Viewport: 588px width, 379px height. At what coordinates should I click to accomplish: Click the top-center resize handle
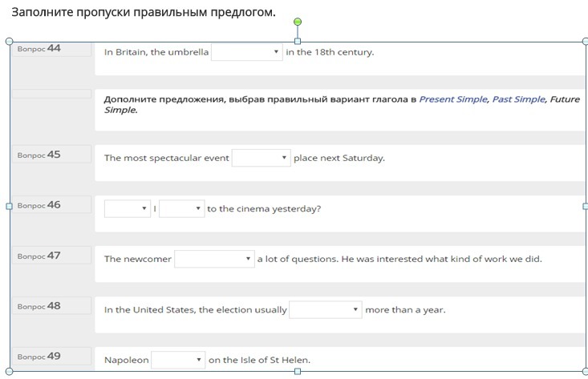(x=298, y=41)
